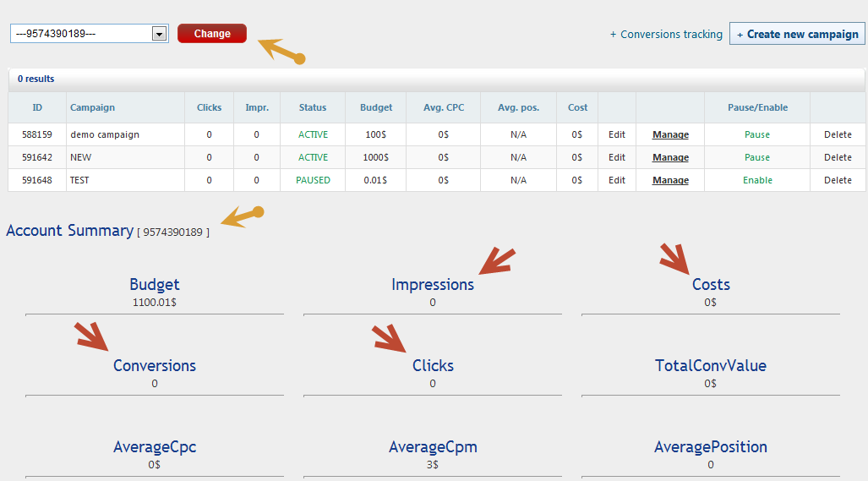The height and width of the screenshot is (481, 868).
Task: Pause the demo campaign
Action: (756, 134)
